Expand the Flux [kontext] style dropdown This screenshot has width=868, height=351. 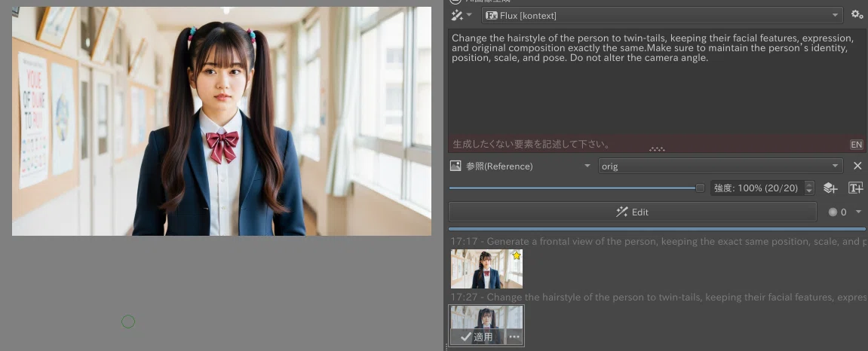(662, 16)
